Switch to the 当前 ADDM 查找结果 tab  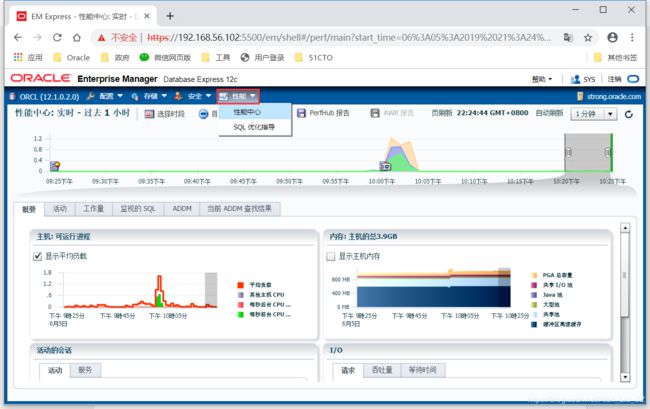coord(240,208)
